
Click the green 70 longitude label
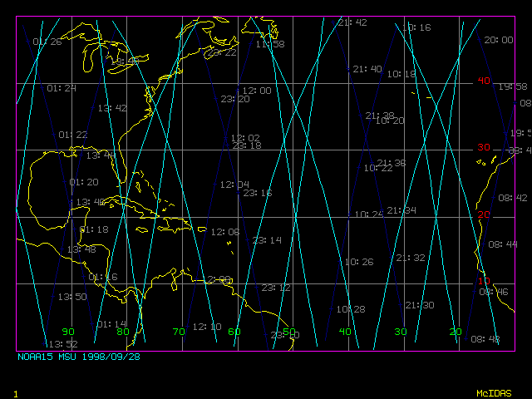pyautogui.click(x=179, y=332)
